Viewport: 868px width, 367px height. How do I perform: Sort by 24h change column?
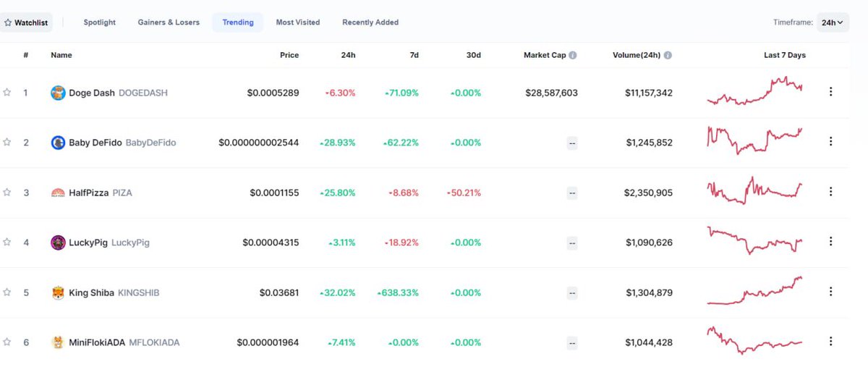click(348, 55)
